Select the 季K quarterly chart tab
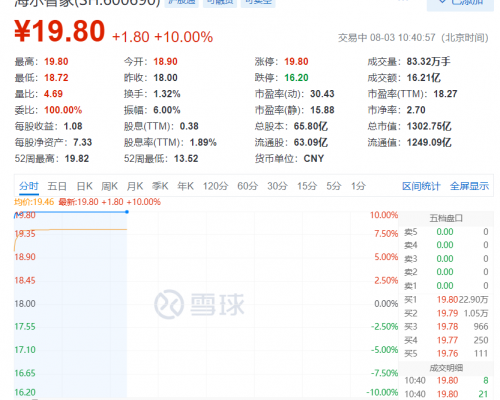 tap(160, 186)
